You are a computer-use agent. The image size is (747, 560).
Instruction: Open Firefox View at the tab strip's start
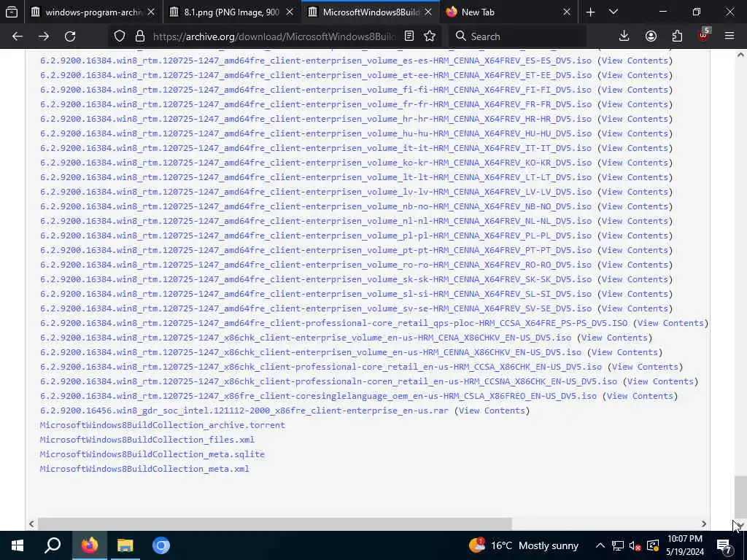[x=12, y=12]
